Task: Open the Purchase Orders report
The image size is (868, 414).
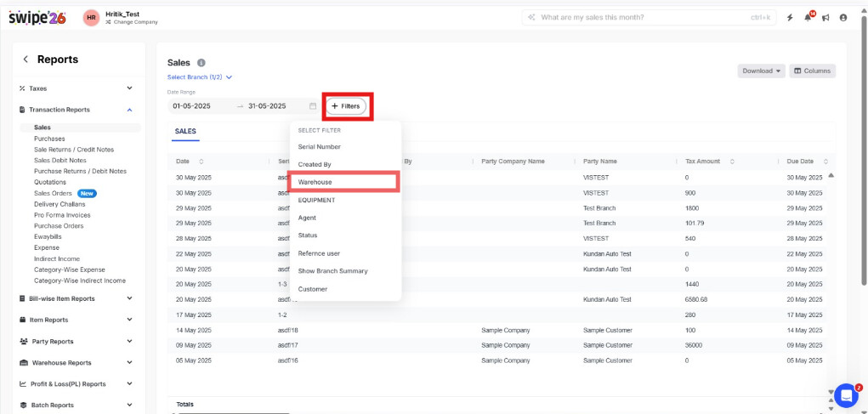Action: [x=59, y=226]
